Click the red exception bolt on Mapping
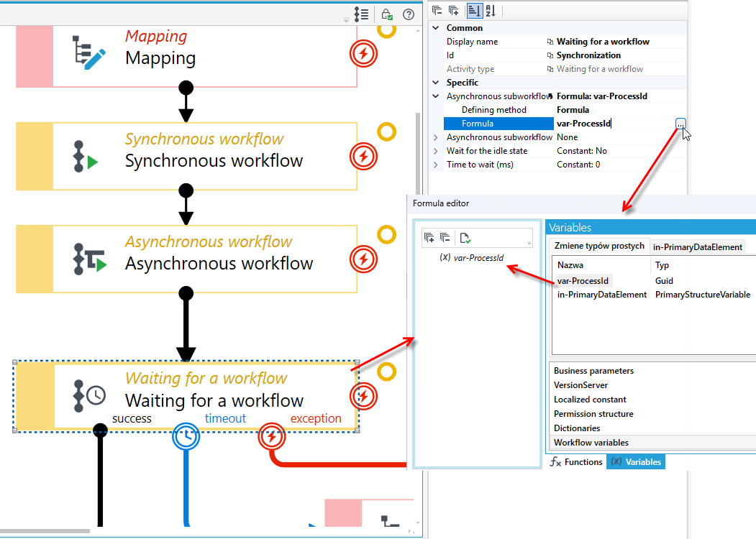756x539 pixels. (363, 53)
